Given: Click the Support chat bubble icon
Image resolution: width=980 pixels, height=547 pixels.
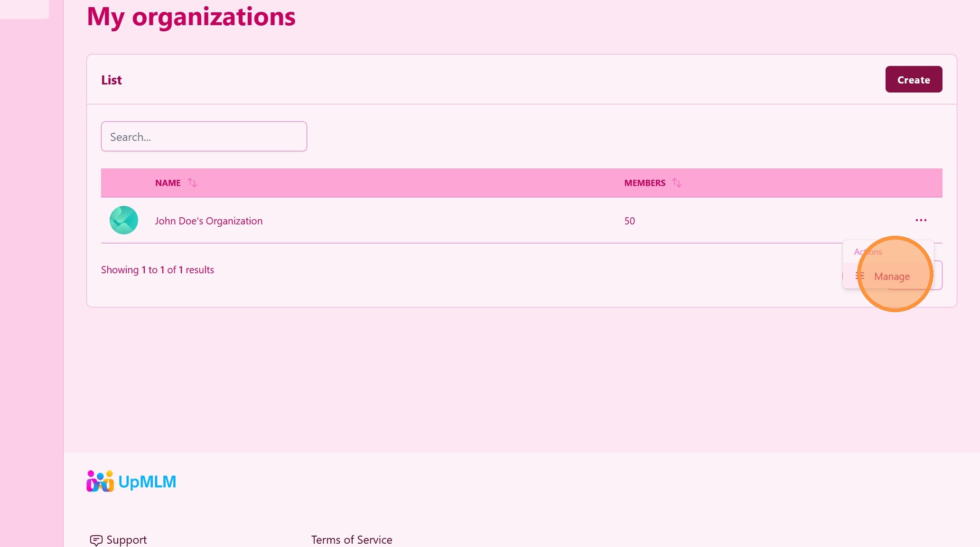Looking at the screenshot, I should click(x=96, y=540).
